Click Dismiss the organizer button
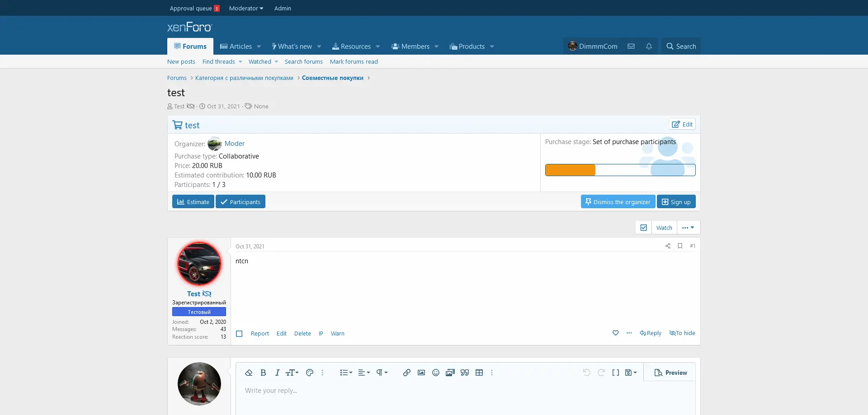868x415 pixels. point(618,202)
